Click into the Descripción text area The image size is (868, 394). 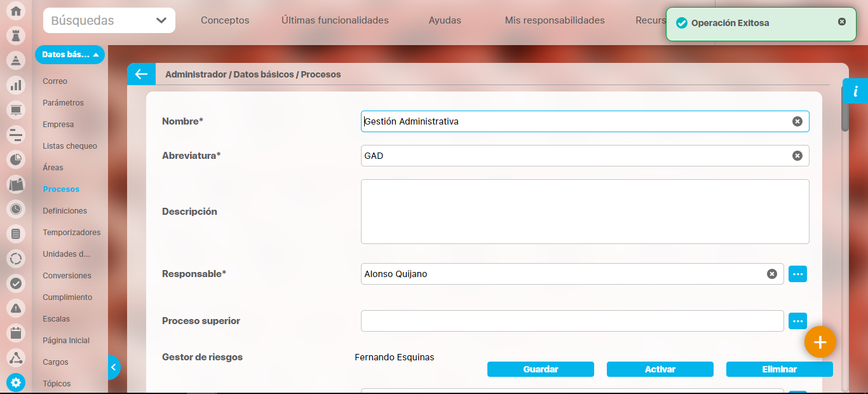(585, 212)
